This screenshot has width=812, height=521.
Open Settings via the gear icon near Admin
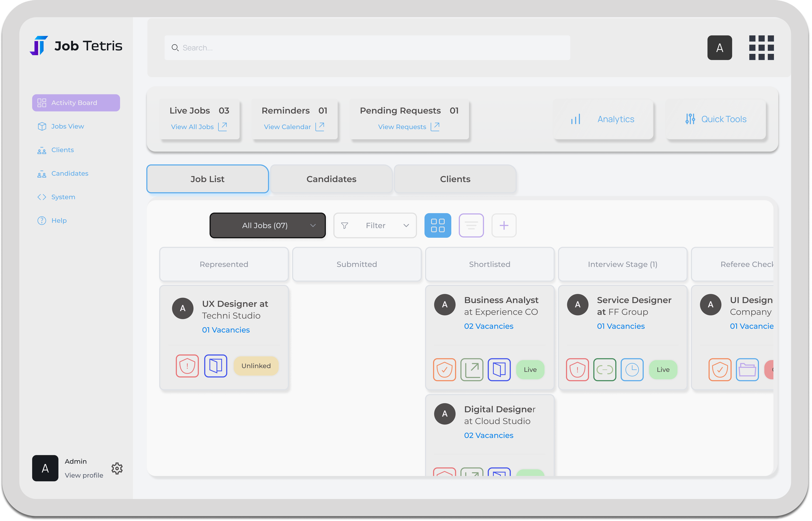(x=117, y=468)
